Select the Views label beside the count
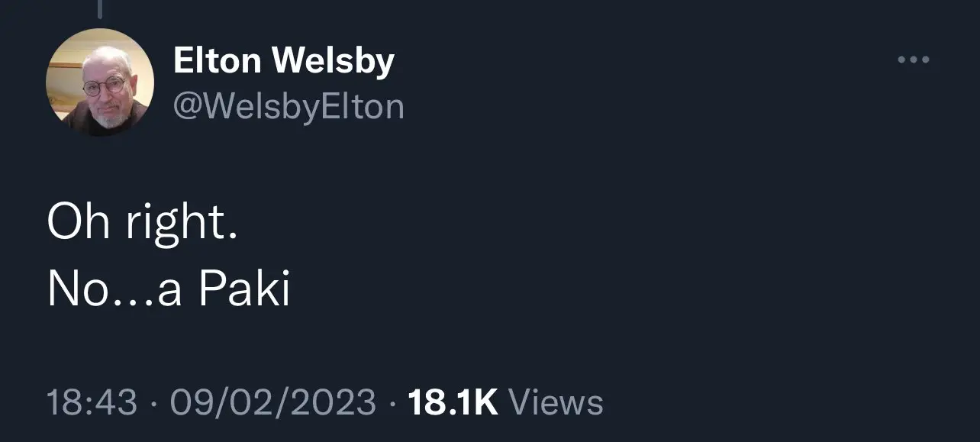Image resolution: width=980 pixels, height=442 pixels. pyautogui.click(x=555, y=402)
